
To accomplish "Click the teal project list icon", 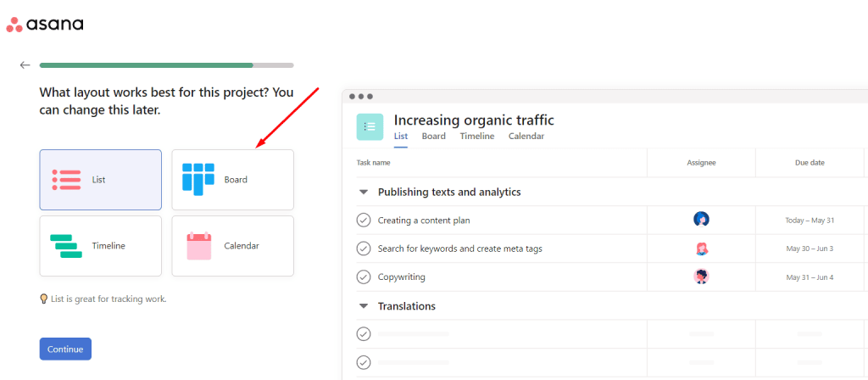I will pyautogui.click(x=370, y=126).
